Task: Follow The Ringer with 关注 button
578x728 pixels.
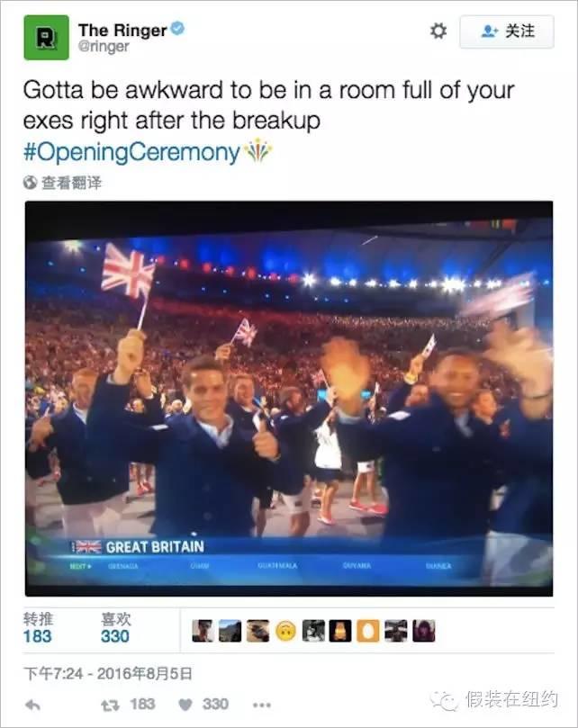Action: [x=507, y=31]
